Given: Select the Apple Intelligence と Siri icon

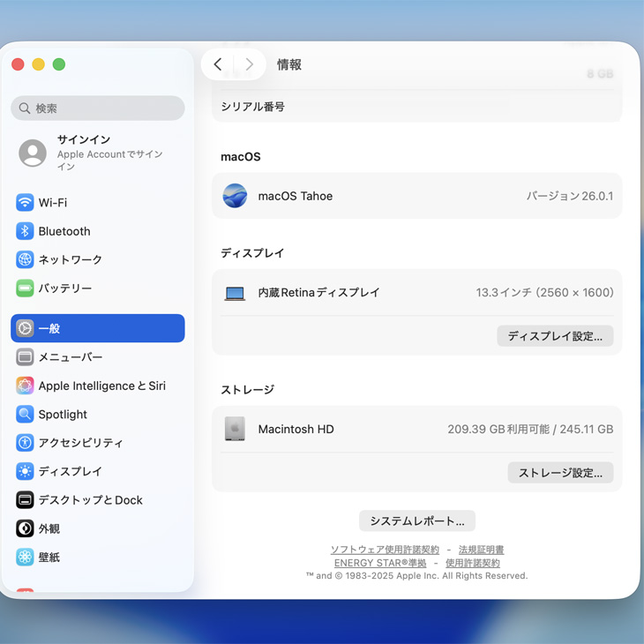Looking at the screenshot, I should click(25, 386).
